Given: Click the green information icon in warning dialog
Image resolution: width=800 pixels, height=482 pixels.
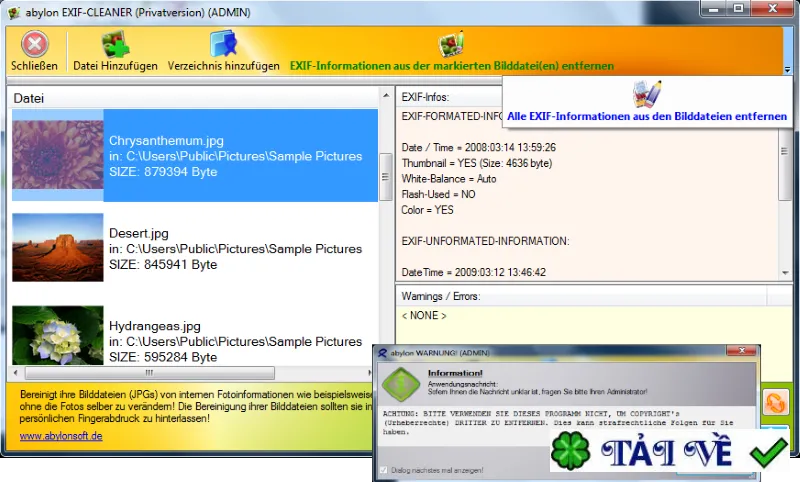Looking at the screenshot, I should pyautogui.click(x=401, y=384).
